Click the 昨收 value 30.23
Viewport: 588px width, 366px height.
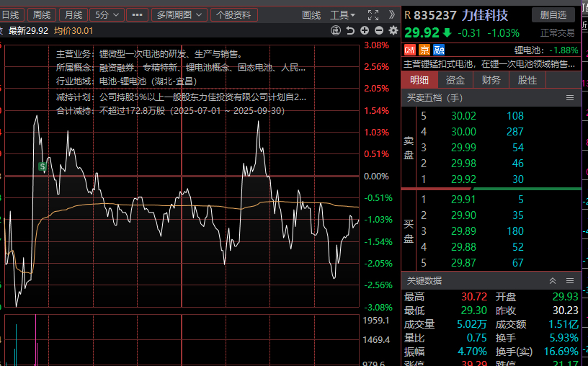(566, 311)
